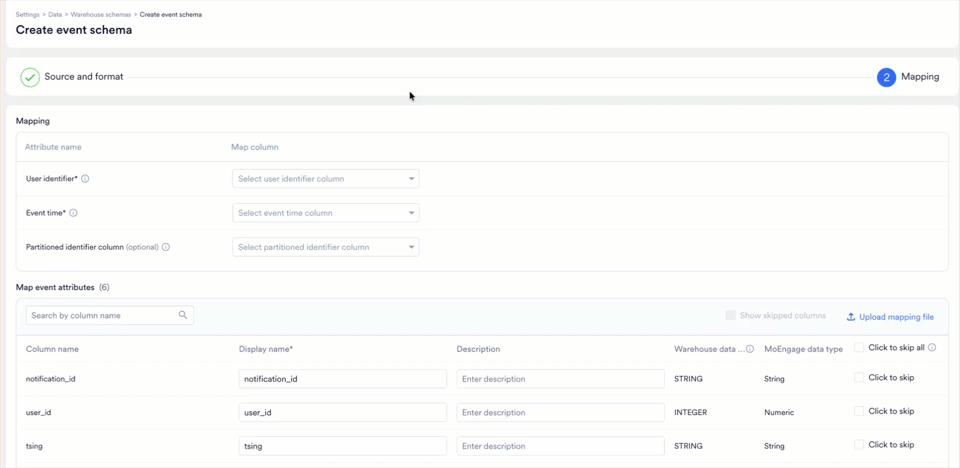Click the search magnifier icon in column search
Image resolution: width=960 pixels, height=468 pixels.
183,315
